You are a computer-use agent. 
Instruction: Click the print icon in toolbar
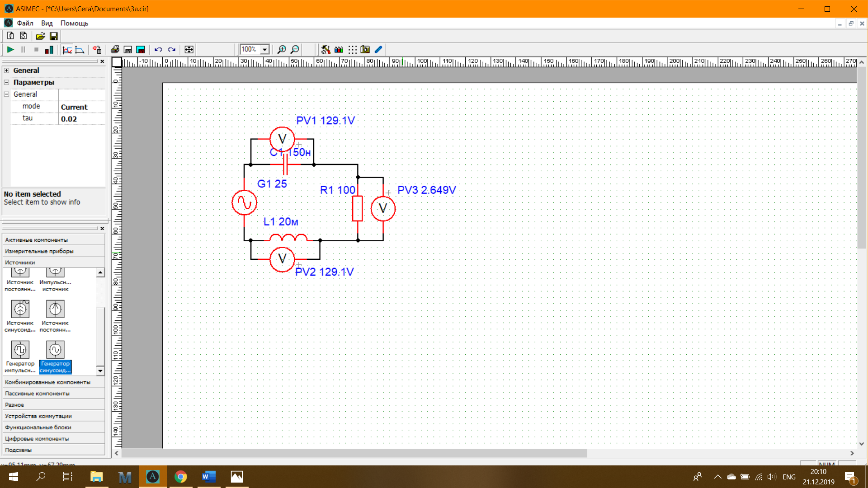[x=115, y=50]
